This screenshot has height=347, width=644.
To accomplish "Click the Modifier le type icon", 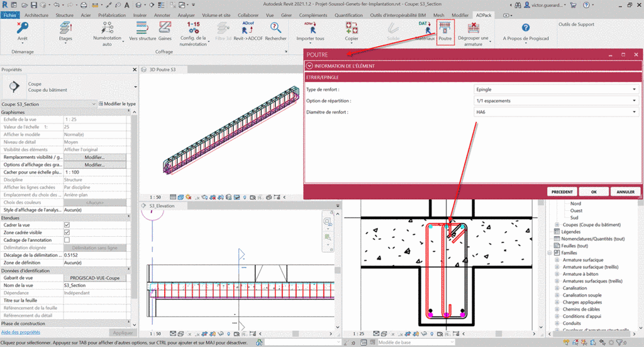I will [101, 104].
